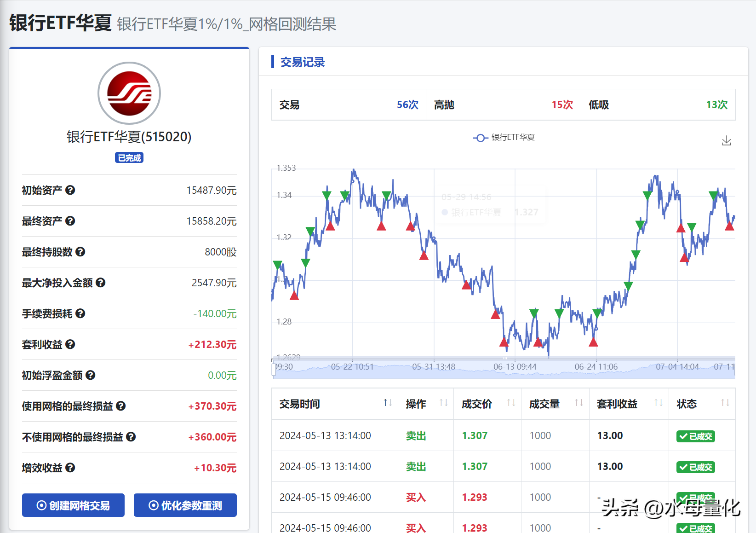Click 2024-05-15 09:46:00 in the first 买入 row

325,497
